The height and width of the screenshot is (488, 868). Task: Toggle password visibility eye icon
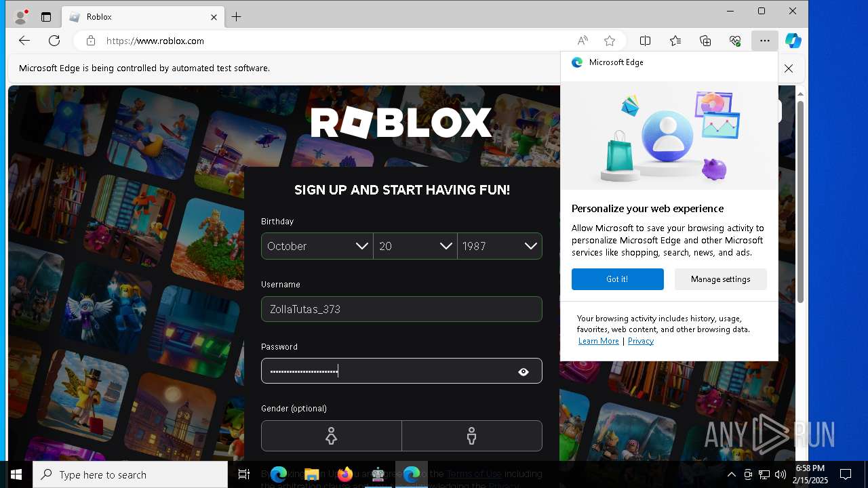524,371
